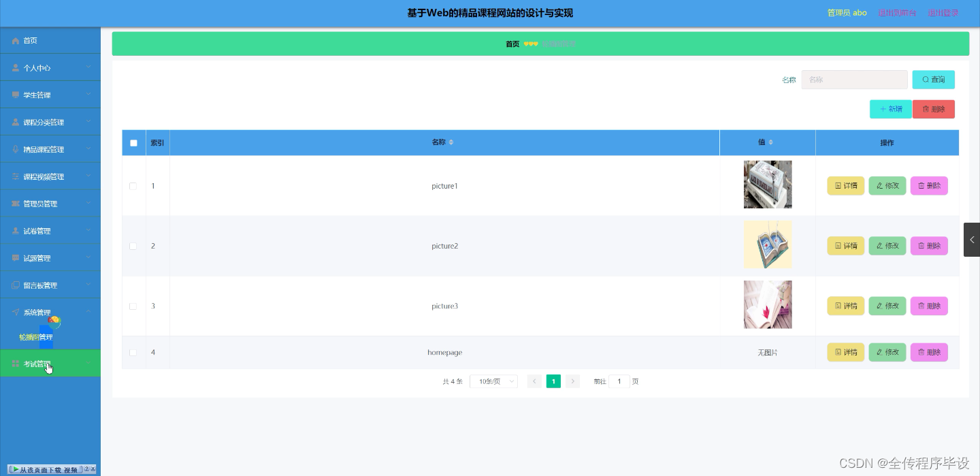Click the paper plane icon beside 系统管理

point(16,313)
